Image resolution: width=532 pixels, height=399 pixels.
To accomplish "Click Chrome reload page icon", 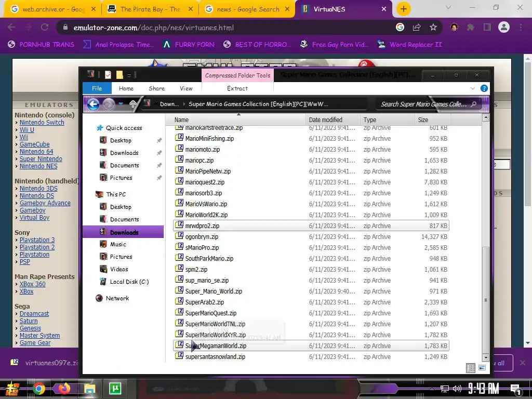I will tap(45, 28).
